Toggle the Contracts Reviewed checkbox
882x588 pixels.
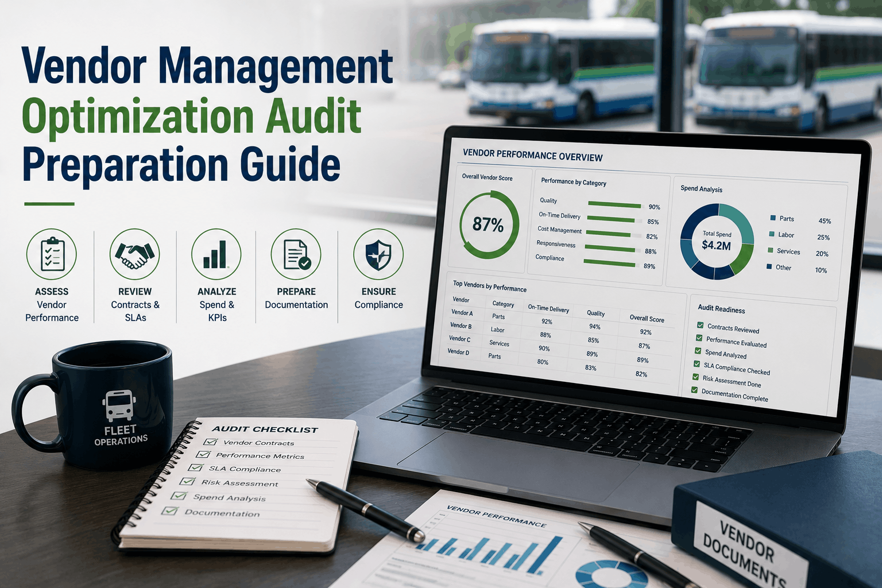point(701,326)
